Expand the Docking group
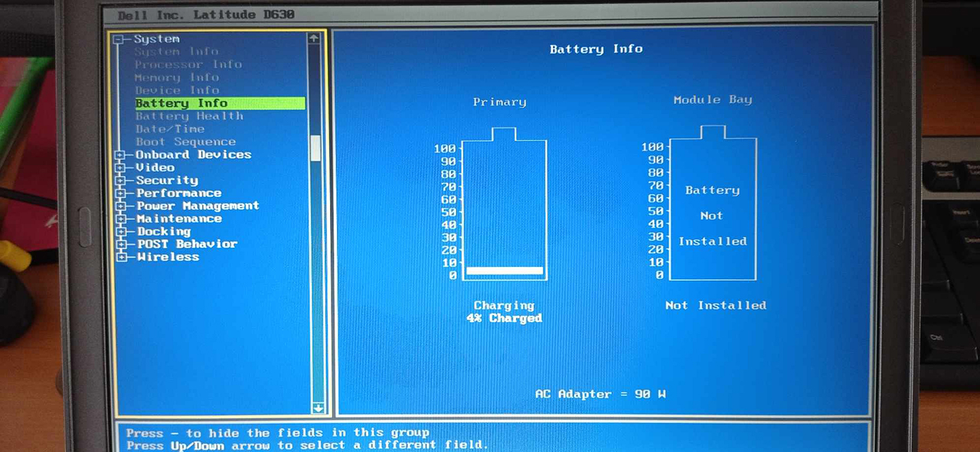 (x=120, y=232)
